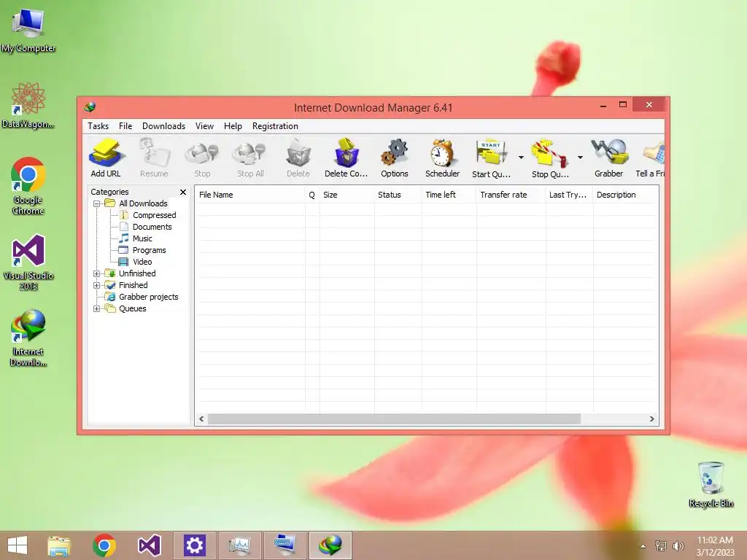Click the horizontal scrollbar thumb
Viewport: 747px width, 560px height.
click(395, 419)
